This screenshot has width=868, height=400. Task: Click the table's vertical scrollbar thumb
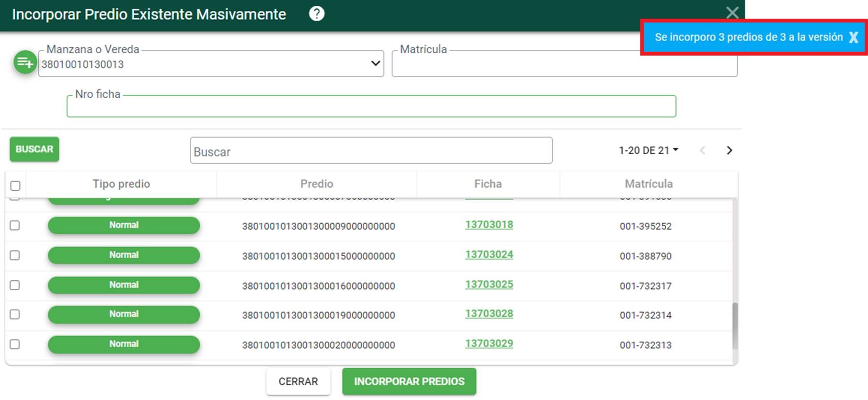[x=735, y=326]
